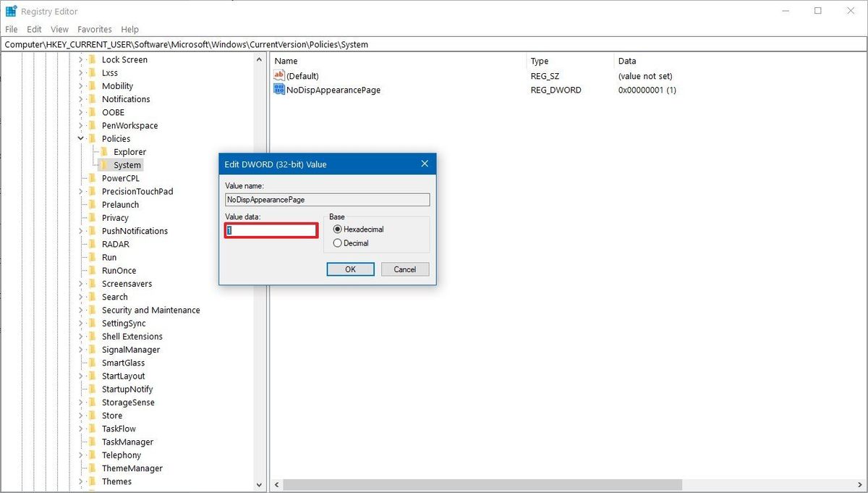Viewport: 868px width, 493px height.
Task: Expand the Search registry key
Action: [x=80, y=296]
